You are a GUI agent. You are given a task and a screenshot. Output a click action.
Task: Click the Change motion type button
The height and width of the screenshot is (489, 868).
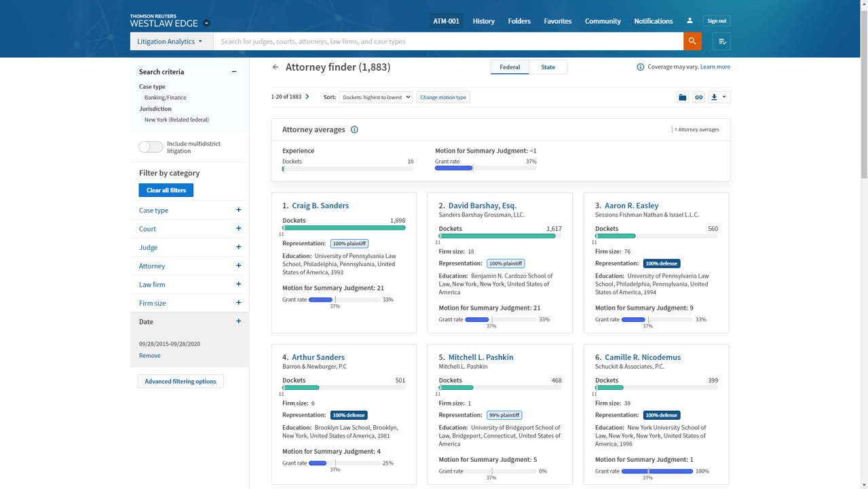[x=443, y=97]
